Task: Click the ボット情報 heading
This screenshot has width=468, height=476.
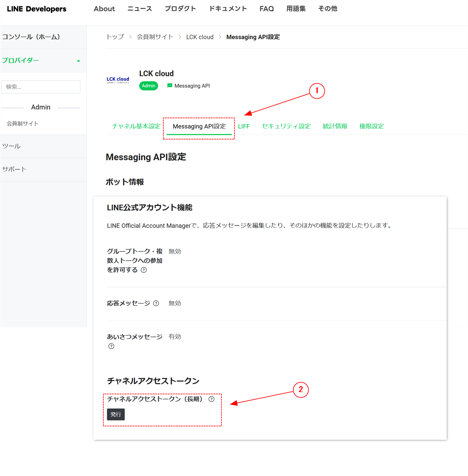Action: tap(124, 182)
